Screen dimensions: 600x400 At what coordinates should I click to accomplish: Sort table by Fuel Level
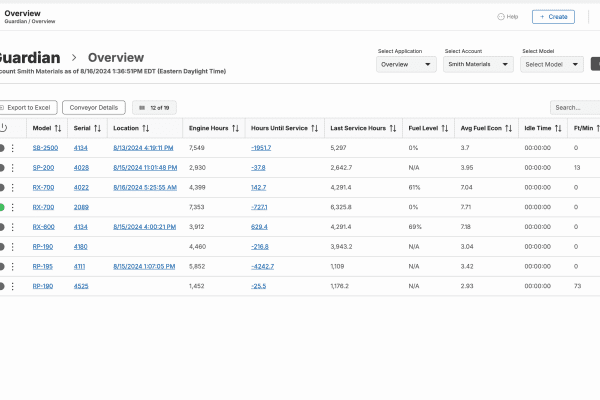coord(445,128)
